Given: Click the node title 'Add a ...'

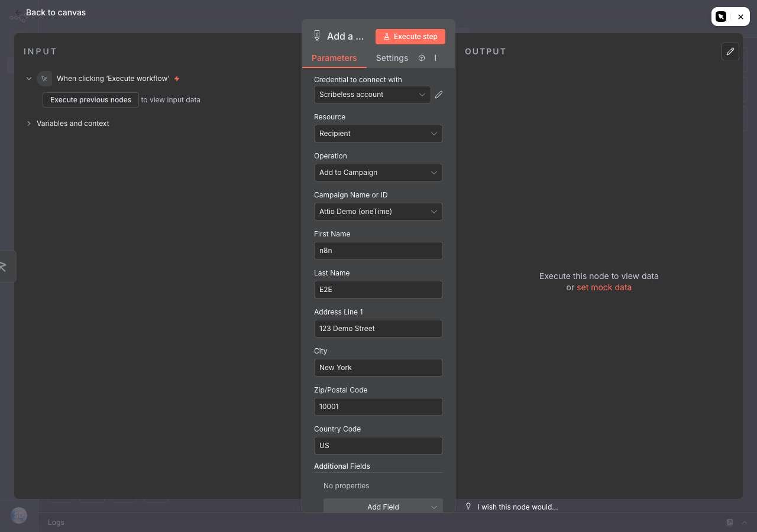Looking at the screenshot, I should tap(345, 36).
